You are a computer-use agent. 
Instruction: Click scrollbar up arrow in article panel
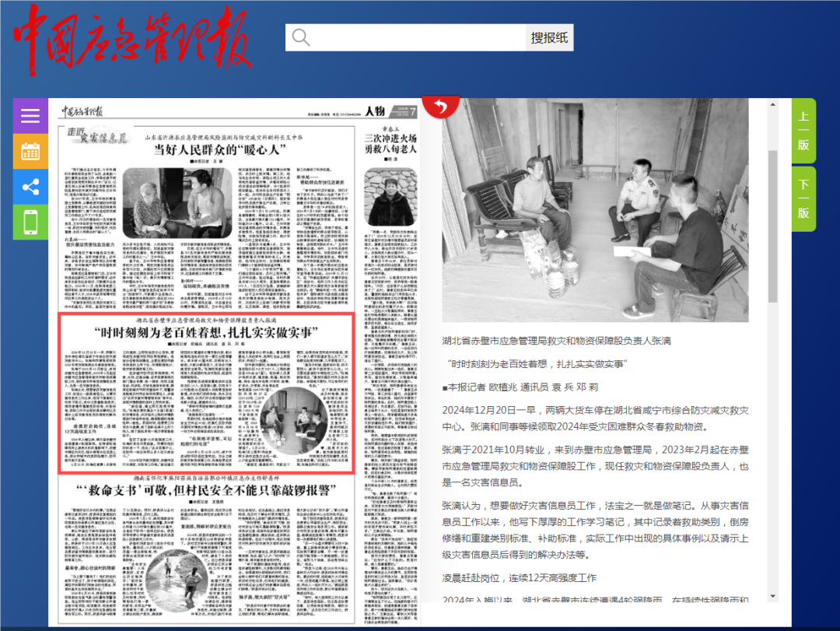(x=772, y=104)
